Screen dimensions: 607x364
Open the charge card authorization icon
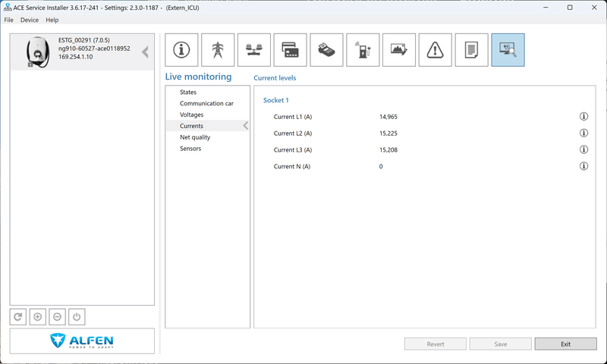tap(291, 50)
